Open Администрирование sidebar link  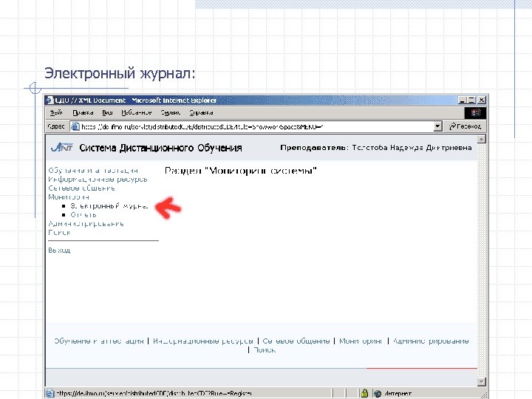[x=86, y=224]
